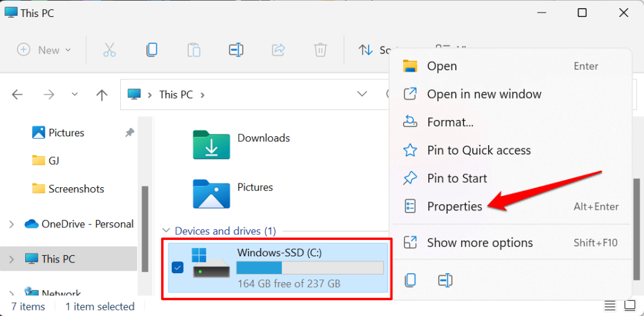Click the Rename icon at context menu bottom
The image size is (644, 316).
(445, 280)
